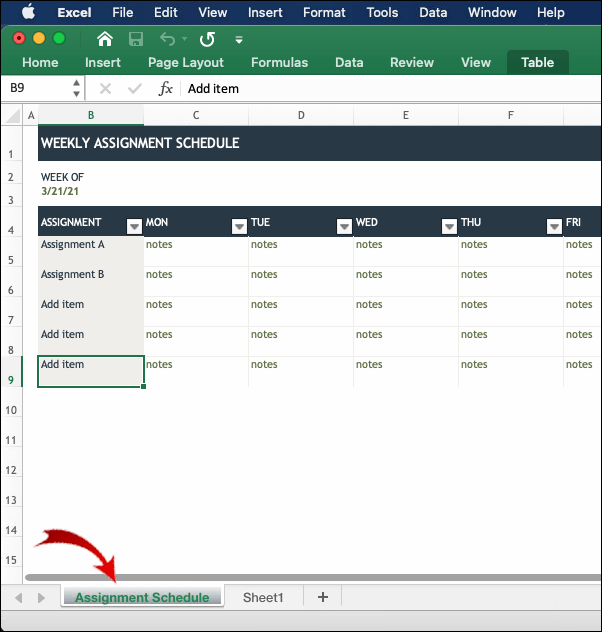Click the Cancel X in formula bar
The width and height of the screenshot is (602, 632).
pos(105,88)
